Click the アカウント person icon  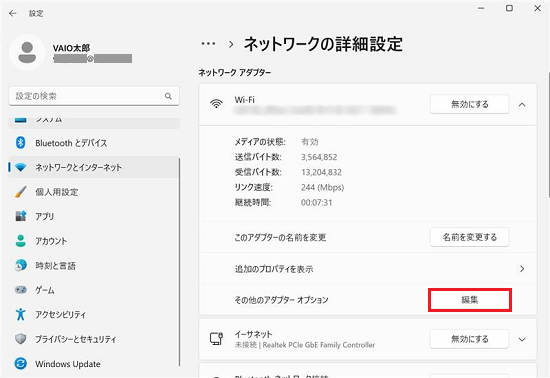(21, 241)
